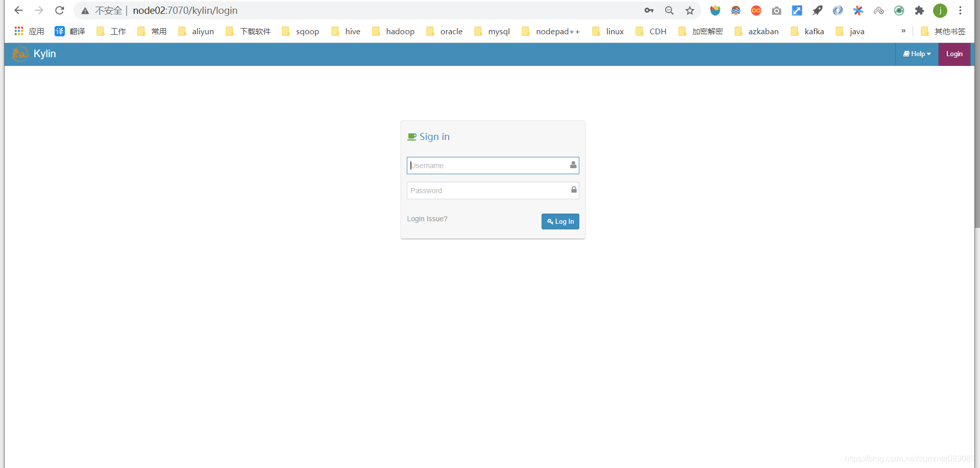Image resolution: width=980 pixels, height=468 pixels.
Task: Open the blue shield extension icon
Action: pyautogui.click(x=715, y=10)
